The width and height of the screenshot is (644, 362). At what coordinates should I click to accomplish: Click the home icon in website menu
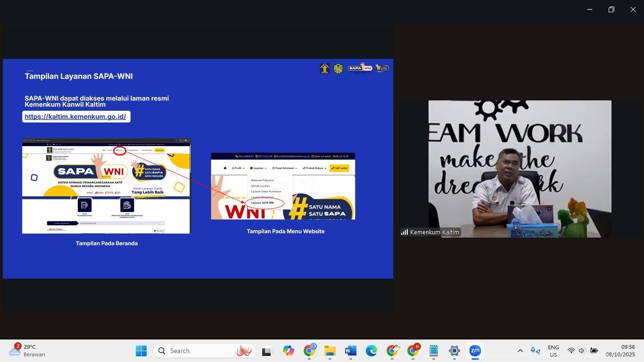[x=225, y=168]
